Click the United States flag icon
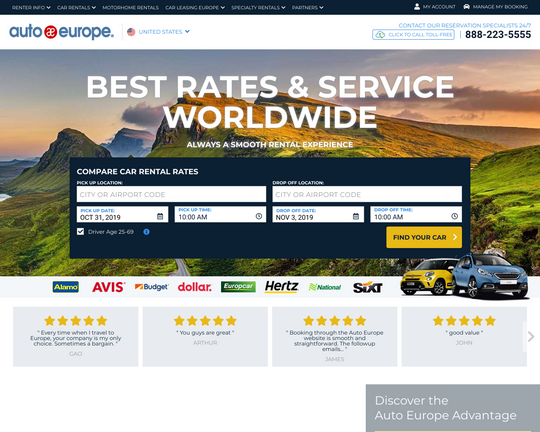The height and width of the screenshot is (432, 540). tap(131, 32)
